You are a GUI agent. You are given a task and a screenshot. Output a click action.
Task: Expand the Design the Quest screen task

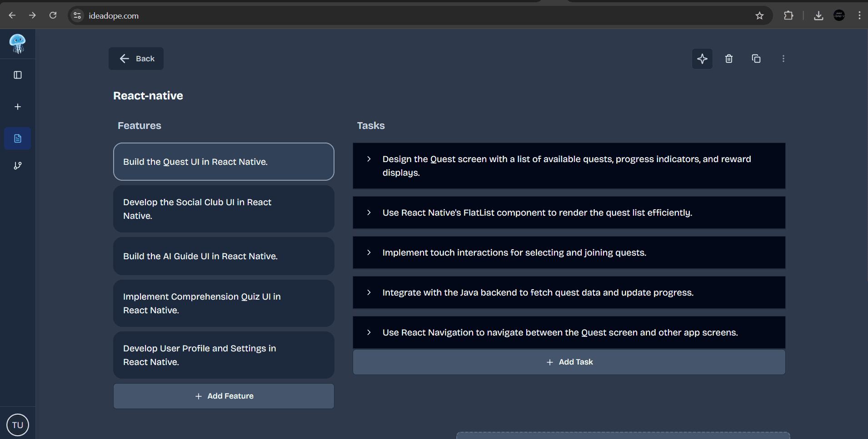point(368,159)
